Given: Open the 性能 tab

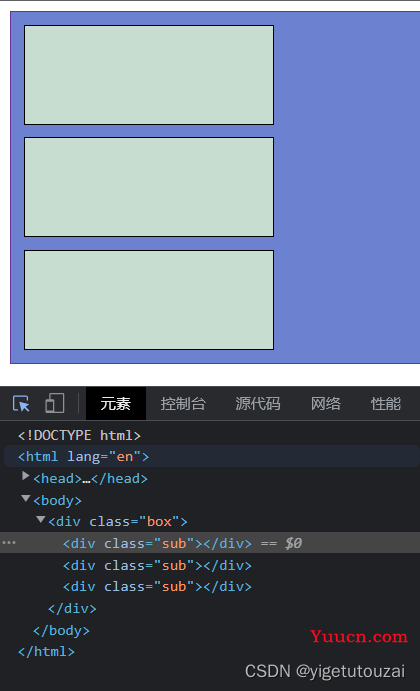Looking at the screenshot, I should tap(386, 404).
